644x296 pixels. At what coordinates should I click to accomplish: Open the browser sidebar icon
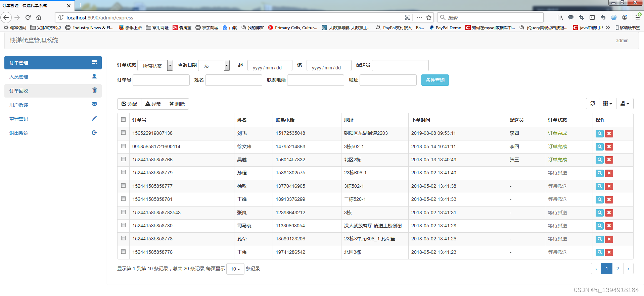[x=592, y=17]
